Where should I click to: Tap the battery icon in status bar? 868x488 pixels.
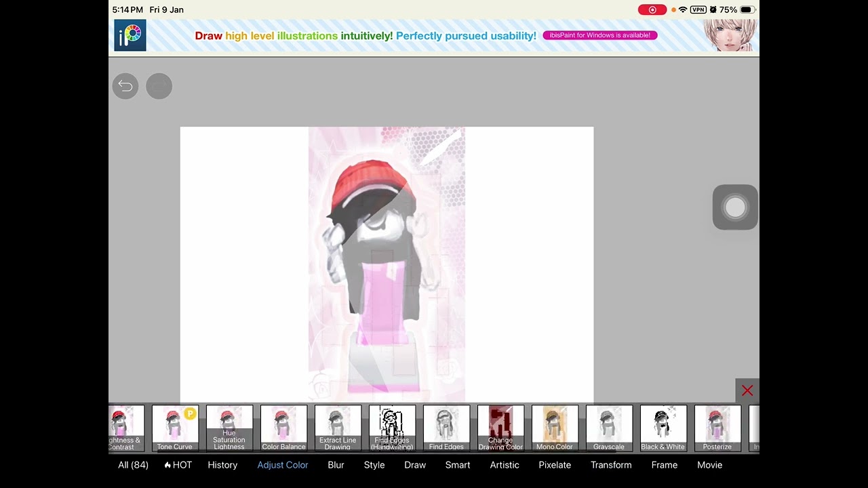(x=747, y=9)
